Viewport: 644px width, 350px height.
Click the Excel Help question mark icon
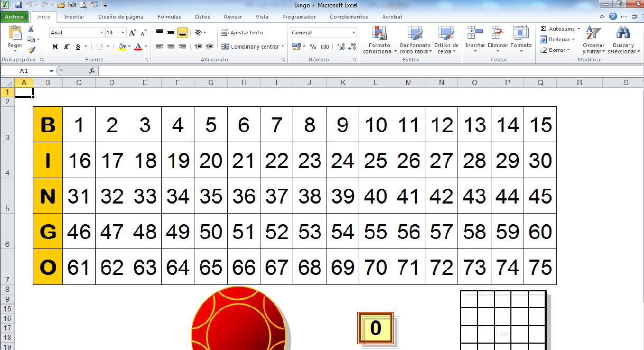coord(613,16)
